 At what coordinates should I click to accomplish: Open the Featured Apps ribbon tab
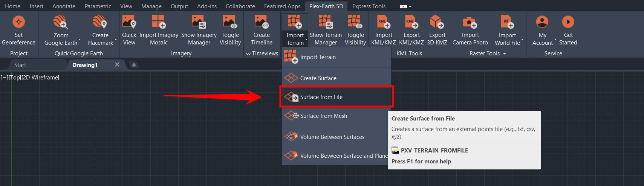pos(282,6)
